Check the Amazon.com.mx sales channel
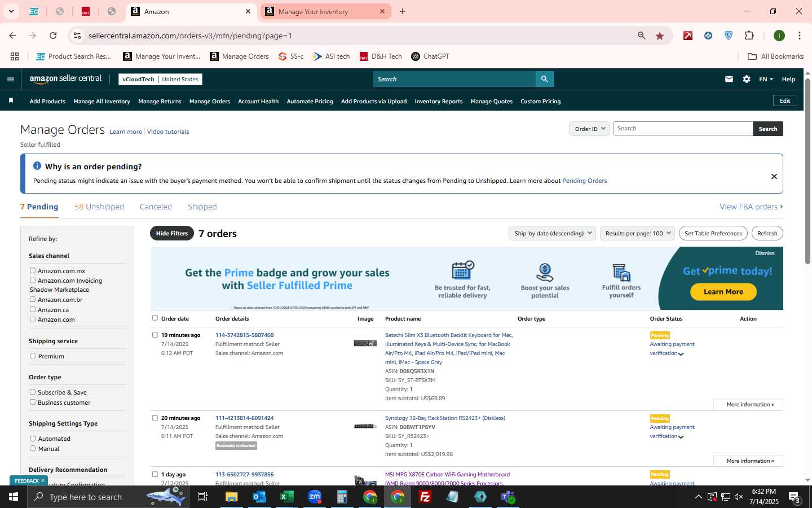812x508 pixels. coord(33,271)
